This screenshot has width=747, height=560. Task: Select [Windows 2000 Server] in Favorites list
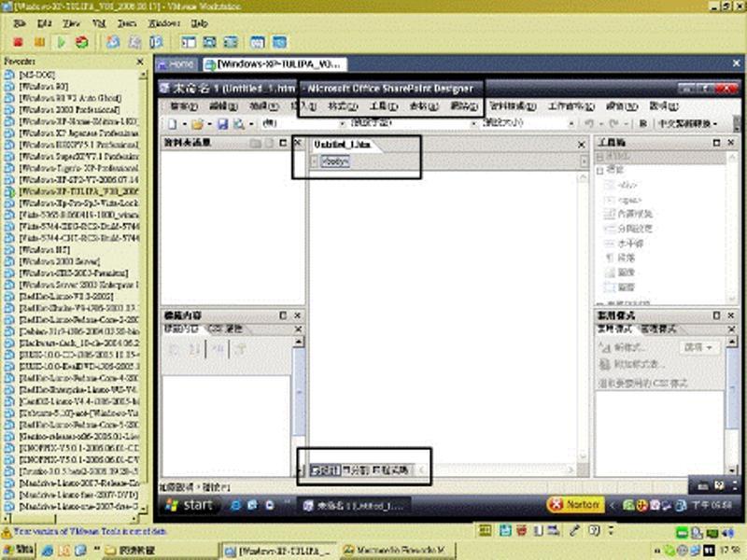59,261
